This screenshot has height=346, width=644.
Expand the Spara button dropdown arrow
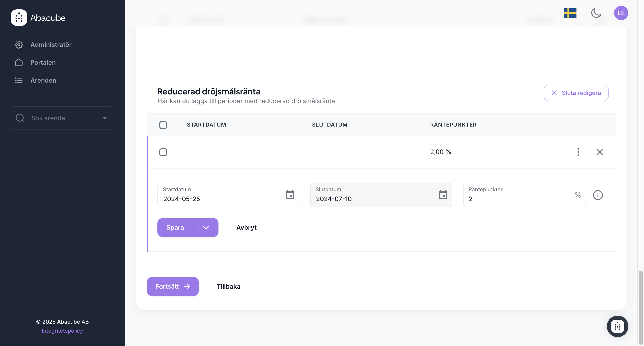pyautogui.click(x=206, y=227)
